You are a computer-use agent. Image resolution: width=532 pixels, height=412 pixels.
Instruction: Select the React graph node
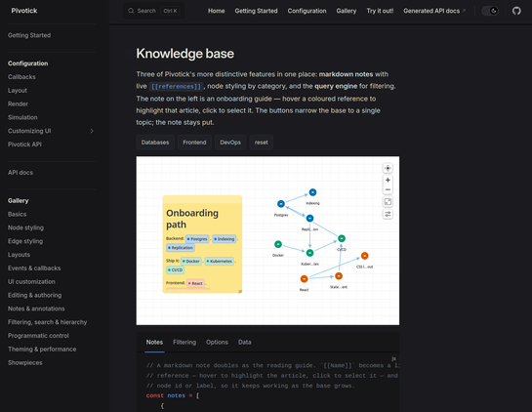coord(304,279)
